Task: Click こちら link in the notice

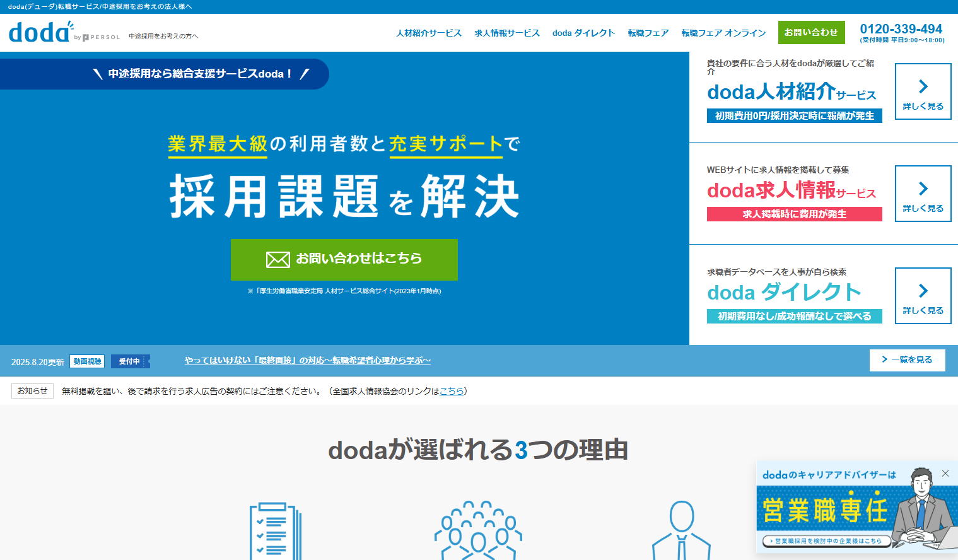Action: click(452, 391)
